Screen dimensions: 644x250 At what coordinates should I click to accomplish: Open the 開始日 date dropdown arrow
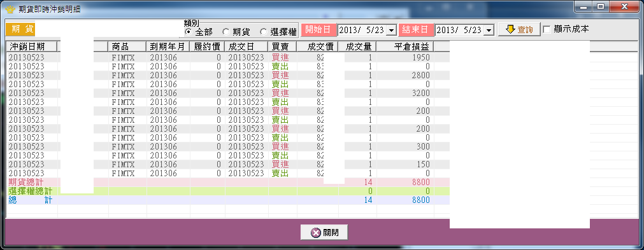[391, 30]
